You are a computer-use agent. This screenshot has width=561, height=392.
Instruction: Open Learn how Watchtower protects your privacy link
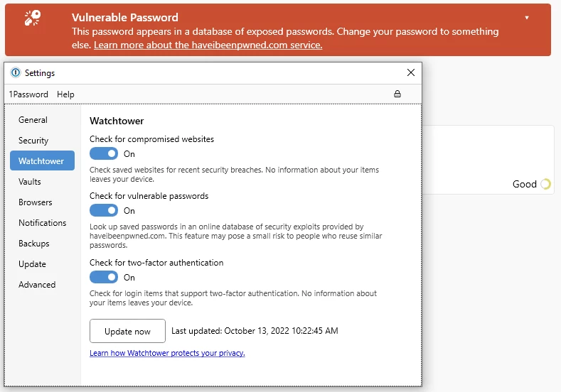pos(167,353)
